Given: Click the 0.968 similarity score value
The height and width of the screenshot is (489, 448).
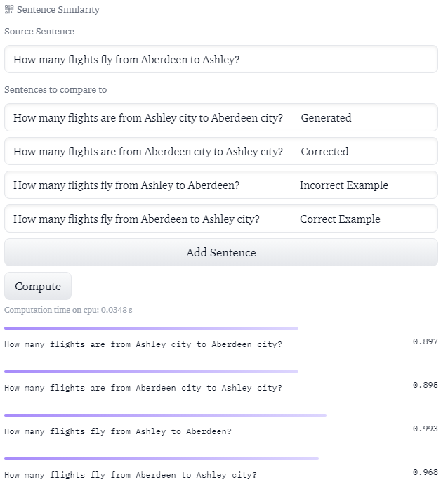Looking at the screenshot, I should click(x=426, y=472).
